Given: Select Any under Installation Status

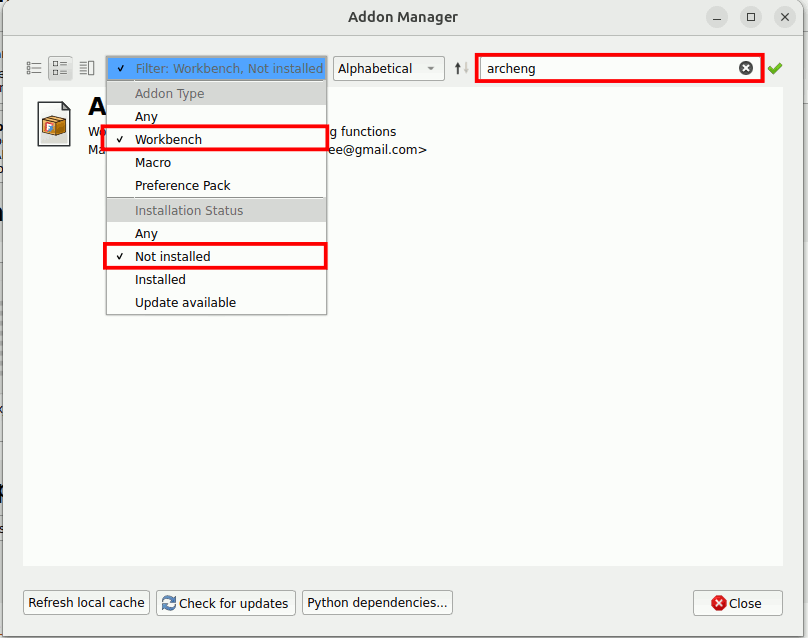Looking at the screenshot, I should pos(147,233).
